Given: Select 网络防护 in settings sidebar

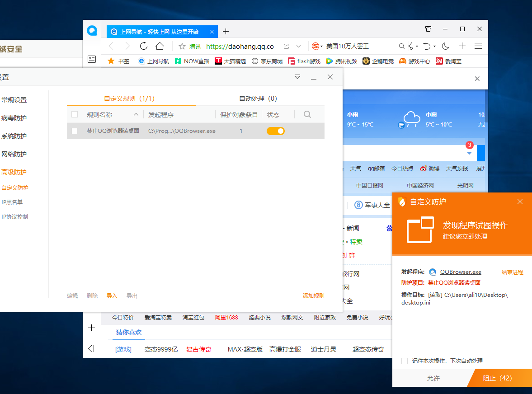Looking at the screenshot, I should coord(14,154).
